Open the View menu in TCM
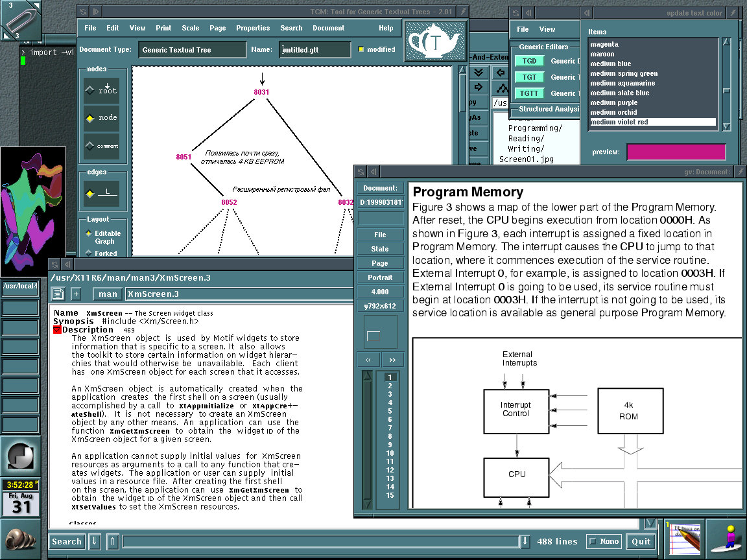Viewport: 747px width, 560px height. (x=137, y=28)
